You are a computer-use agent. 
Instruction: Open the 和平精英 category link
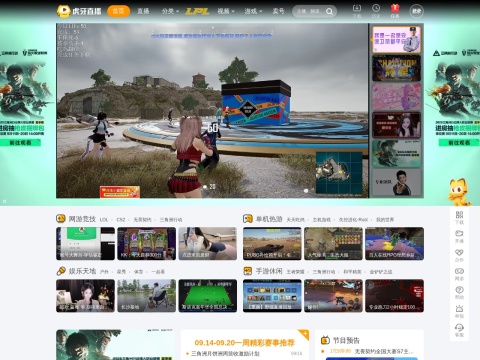point(352,272)
